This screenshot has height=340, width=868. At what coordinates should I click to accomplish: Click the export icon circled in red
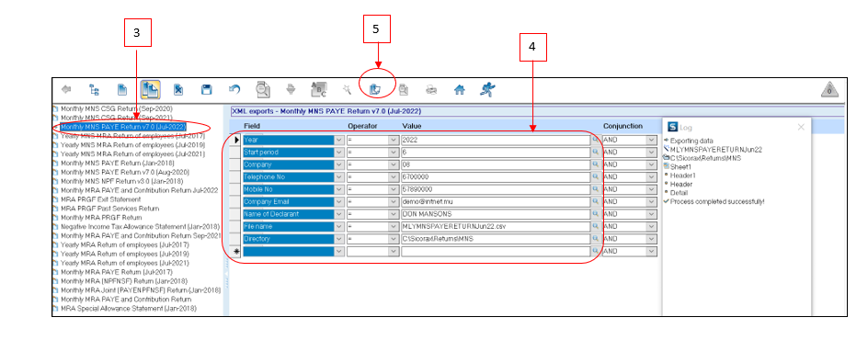[x=375, y=89]
